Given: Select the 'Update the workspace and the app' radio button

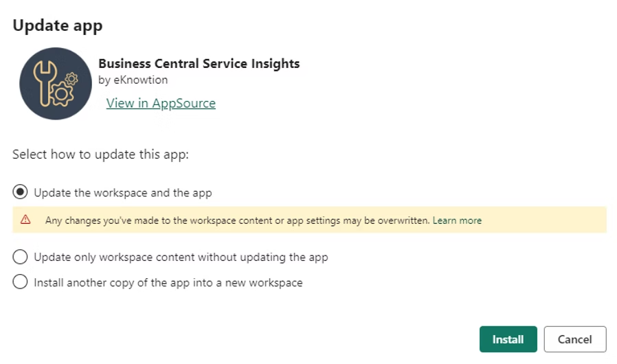Looking at the screenshot, I should [21, 192].
